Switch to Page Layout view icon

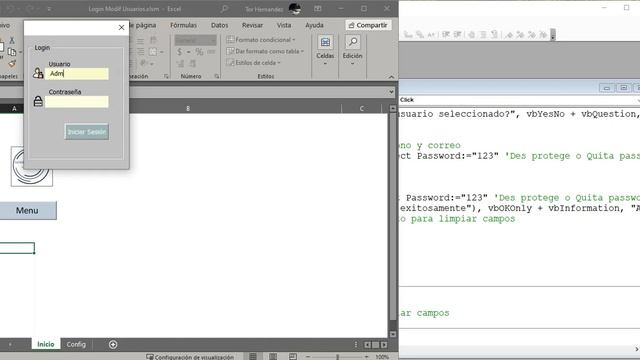click(273, 356)
